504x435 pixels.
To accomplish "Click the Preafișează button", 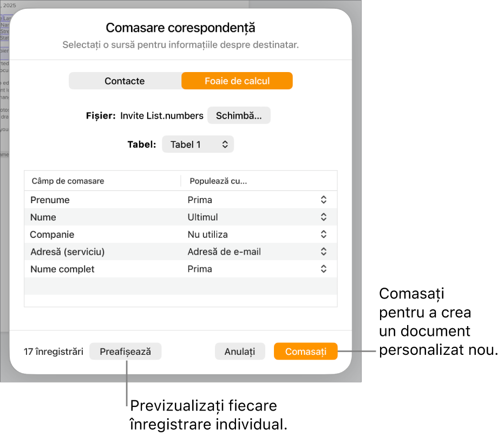I will (x=126, y=352).
